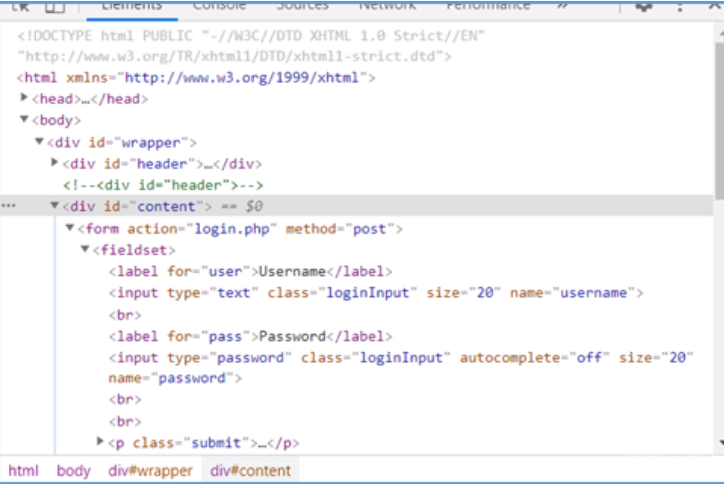The image size is (724, 484).
Task: Collapse the fieldset node
Action: (x=85, y=249)
